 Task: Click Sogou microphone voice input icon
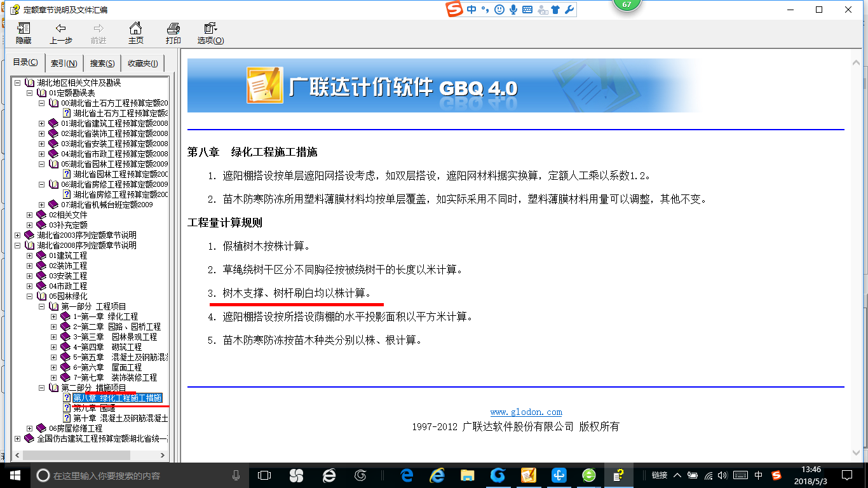(x=513, y=10)
